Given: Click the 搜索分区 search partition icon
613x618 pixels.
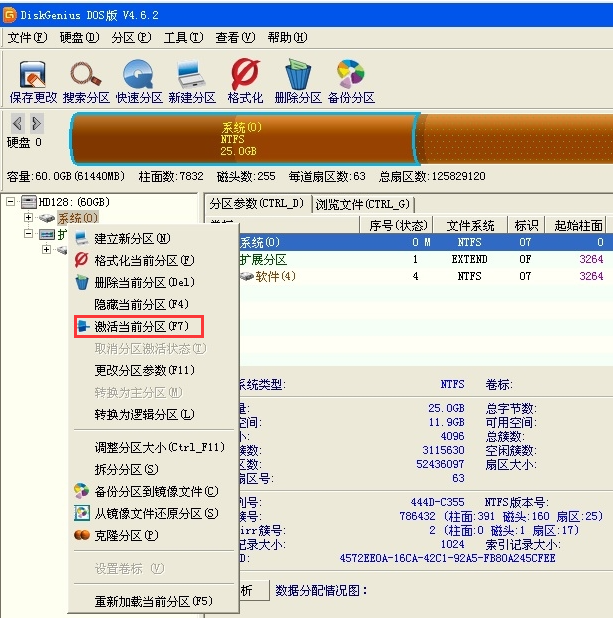Looking at the screenshot, I should click(86, 80).
